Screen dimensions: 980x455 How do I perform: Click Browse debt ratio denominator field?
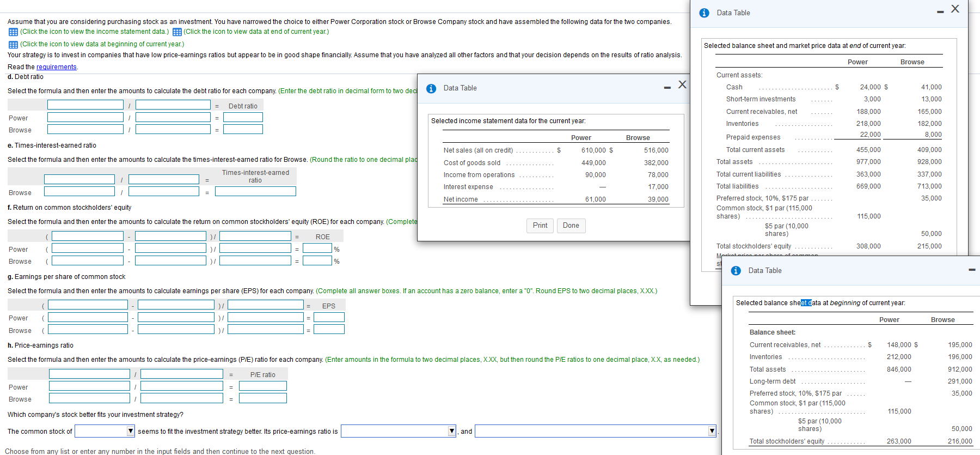(173, 129)
